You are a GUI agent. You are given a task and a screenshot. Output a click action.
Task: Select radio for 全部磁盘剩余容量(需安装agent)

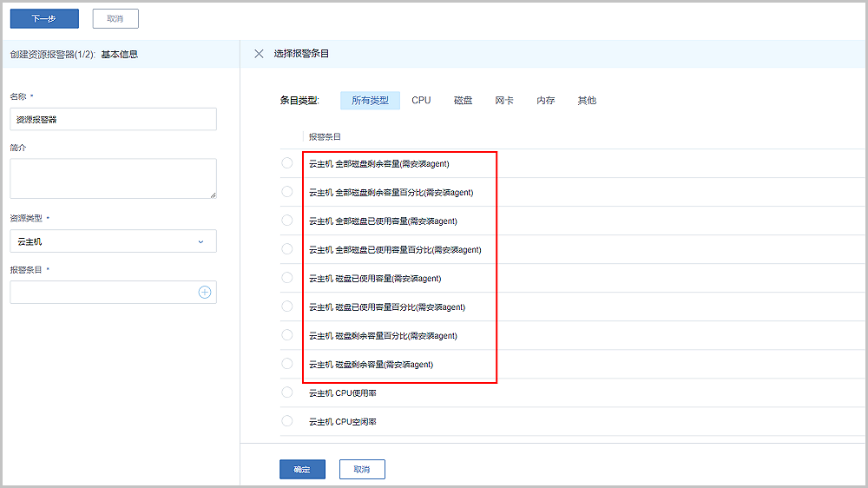(x=287, y=163)
